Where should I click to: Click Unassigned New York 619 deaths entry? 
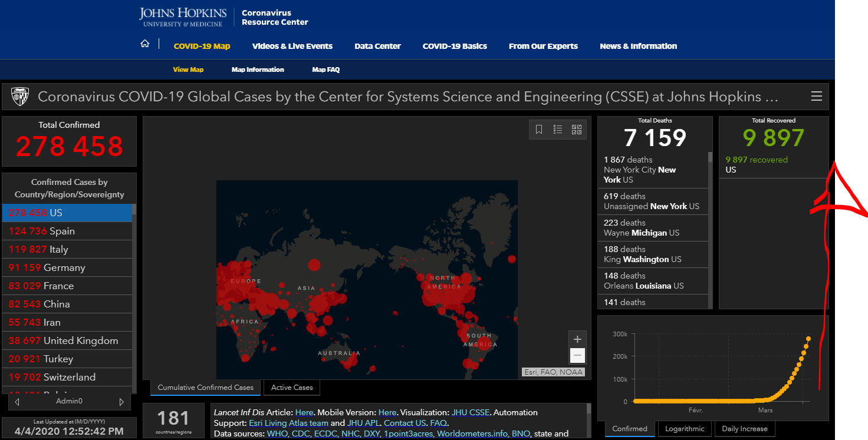(x=653, y=201)
